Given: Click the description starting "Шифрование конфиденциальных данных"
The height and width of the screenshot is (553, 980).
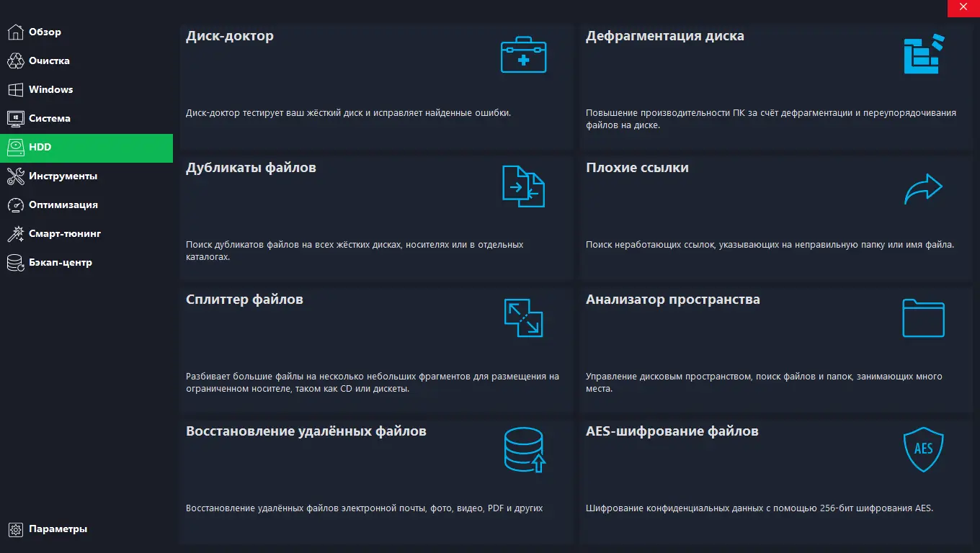Looking at the screenshot, I should pos(759,508).
